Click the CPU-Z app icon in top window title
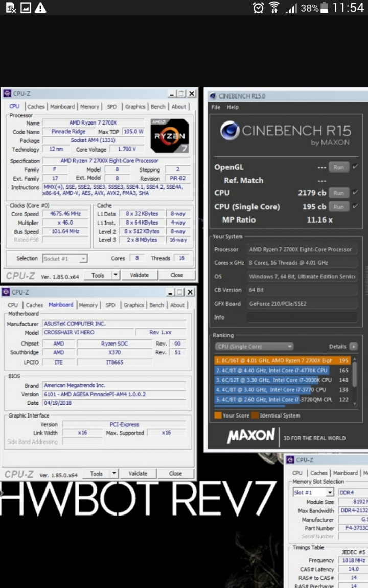 pyautogui.click(x=7, y=94)
